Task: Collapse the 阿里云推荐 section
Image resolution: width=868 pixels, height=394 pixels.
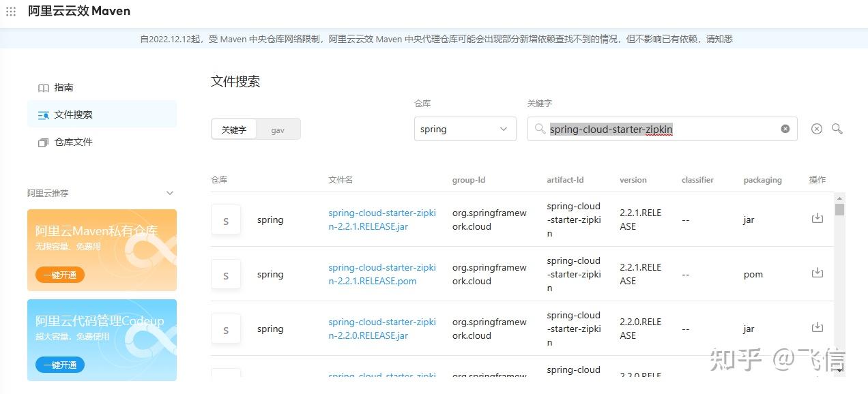Action: tap(170, 193)
